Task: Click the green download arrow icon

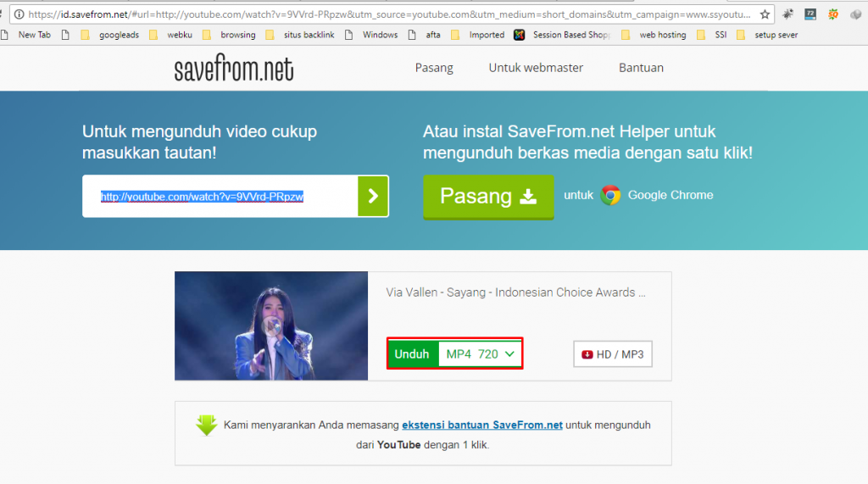Action: click(207, 426)
